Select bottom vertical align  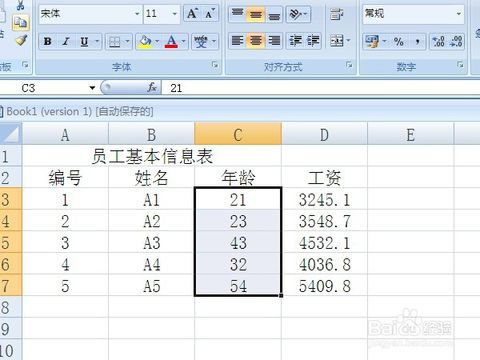coord(274,14)
